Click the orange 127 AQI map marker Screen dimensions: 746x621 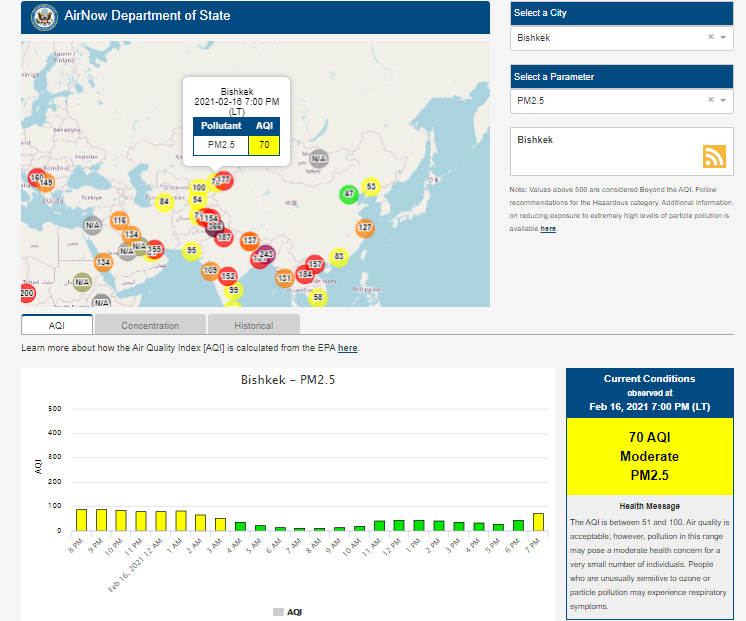[x=365, y=228]
